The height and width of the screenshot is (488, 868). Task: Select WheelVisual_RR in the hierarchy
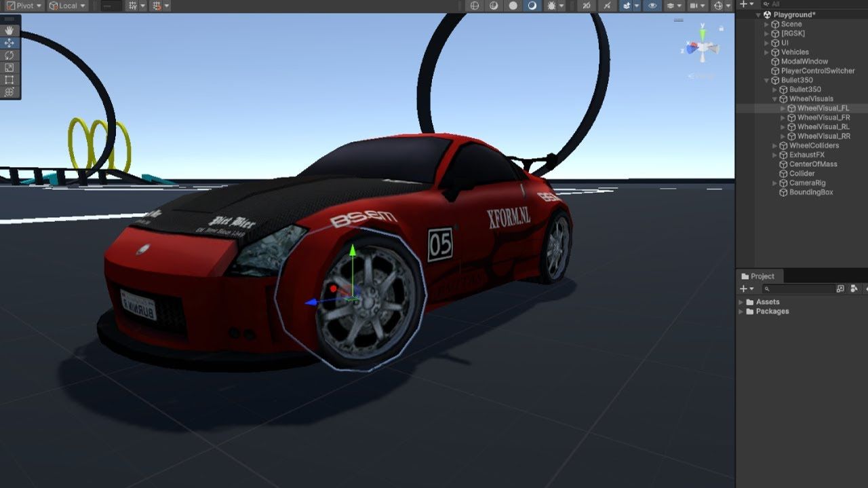pos(823,136)
